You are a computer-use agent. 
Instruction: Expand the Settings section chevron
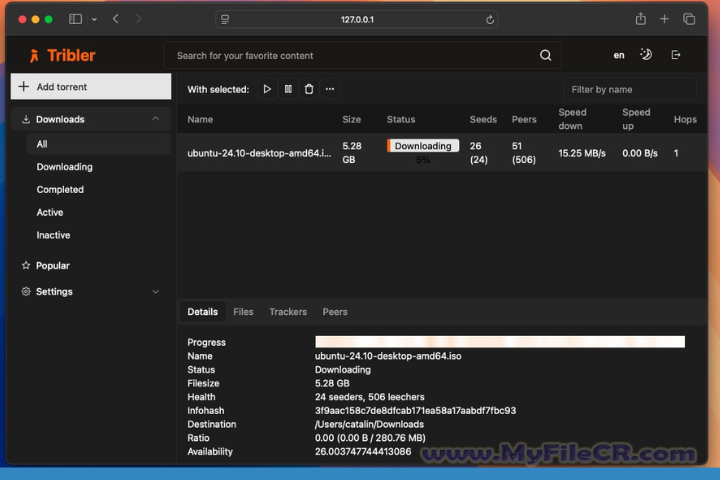(156, 292)
